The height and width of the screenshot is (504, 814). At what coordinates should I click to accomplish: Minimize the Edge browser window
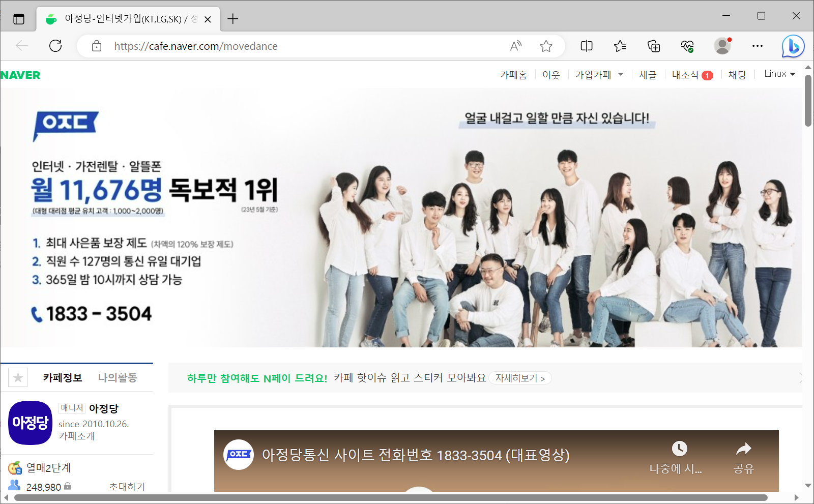point(726,16)
